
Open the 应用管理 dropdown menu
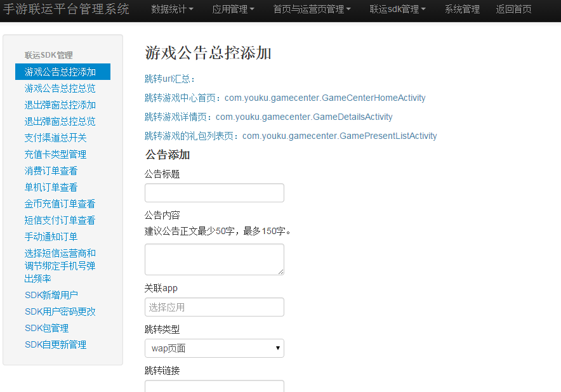tap(233, 9)
